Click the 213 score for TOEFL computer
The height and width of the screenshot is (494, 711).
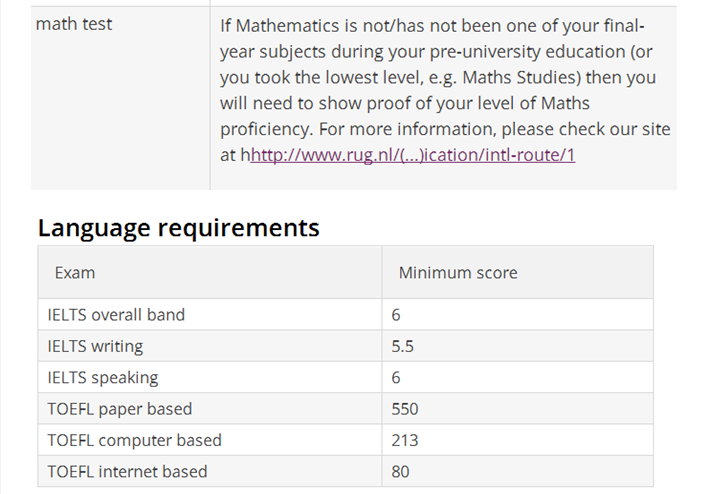pos(405,440)
